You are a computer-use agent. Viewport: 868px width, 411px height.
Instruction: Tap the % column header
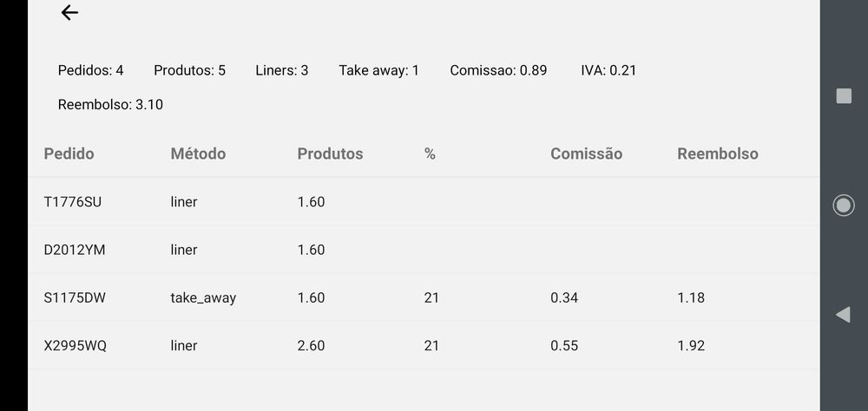tap(430, 153)
